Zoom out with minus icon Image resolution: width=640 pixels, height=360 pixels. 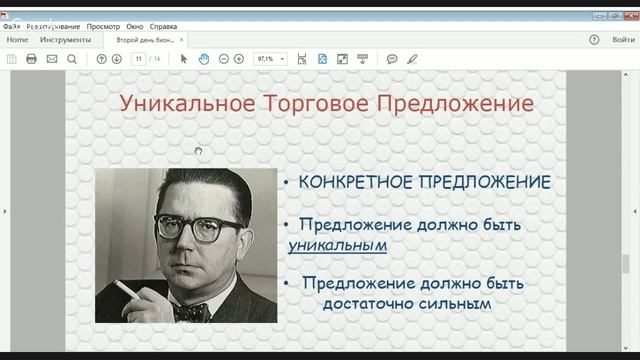click(x=224, y=59)
